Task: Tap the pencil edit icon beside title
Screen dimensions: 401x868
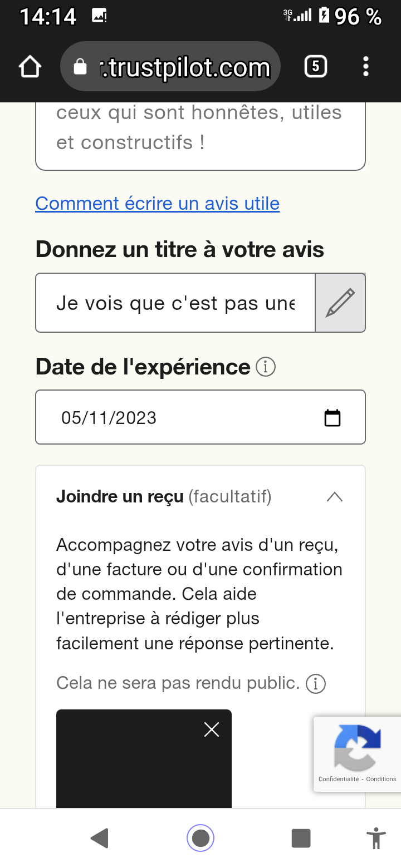Action: coord(340,303)
